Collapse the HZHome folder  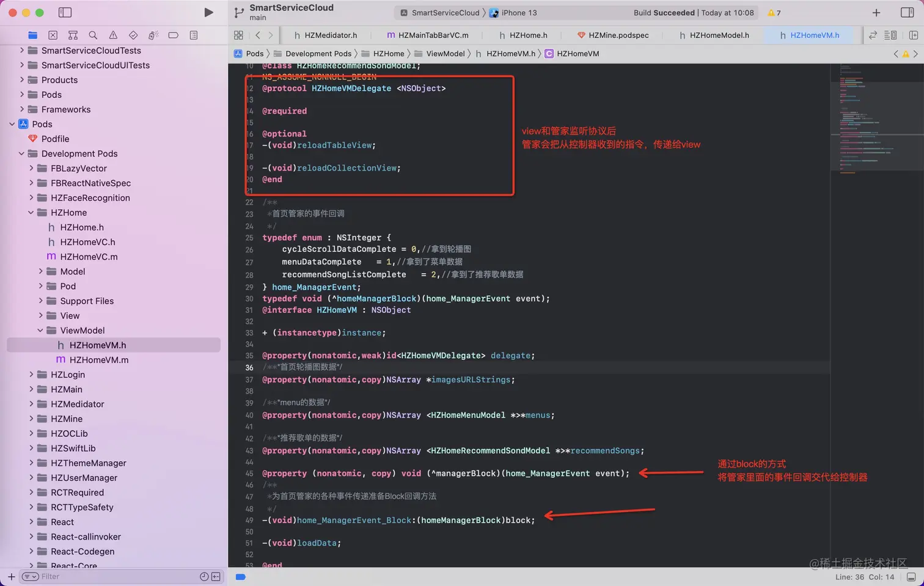(31, 213)
